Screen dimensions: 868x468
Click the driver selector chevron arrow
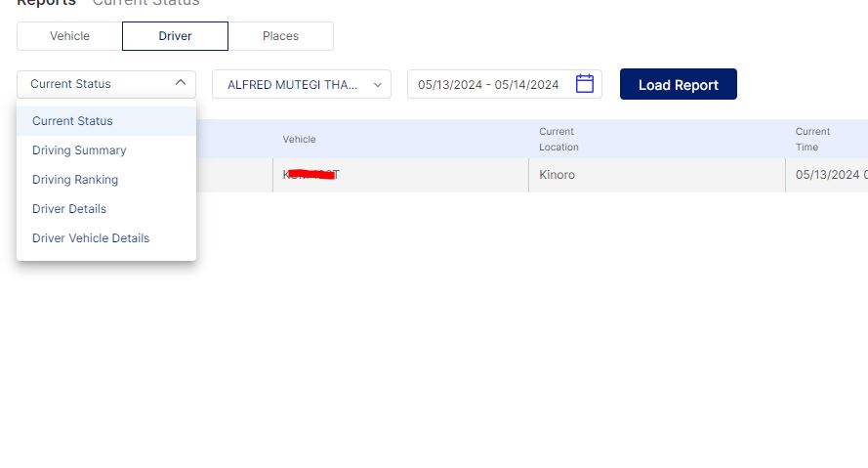click(x=378, y=85)
